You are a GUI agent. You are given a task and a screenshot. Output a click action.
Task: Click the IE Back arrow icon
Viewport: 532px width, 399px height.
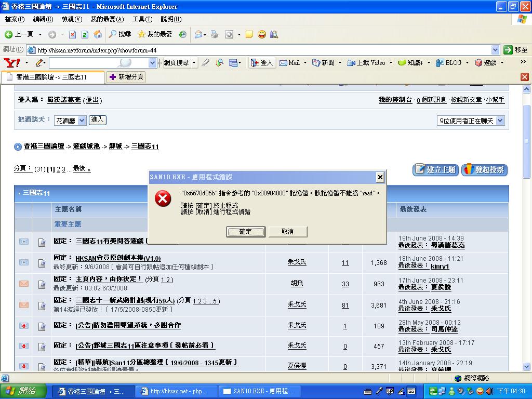pos(8,34)
